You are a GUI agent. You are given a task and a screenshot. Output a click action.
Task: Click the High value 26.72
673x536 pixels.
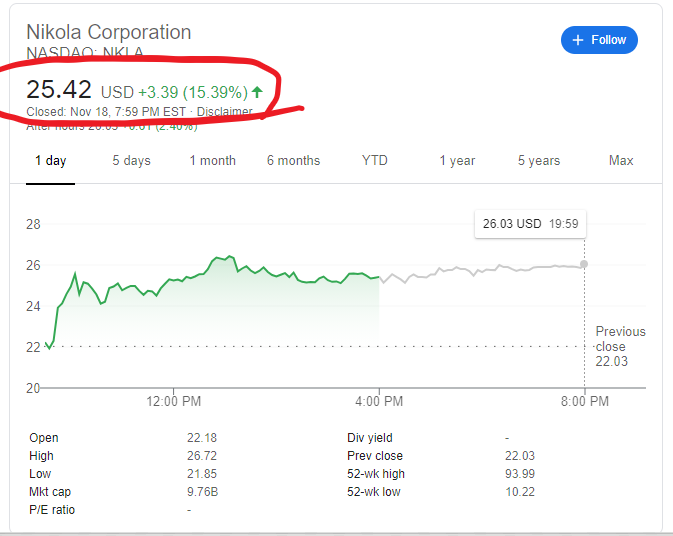pos(202,456)
